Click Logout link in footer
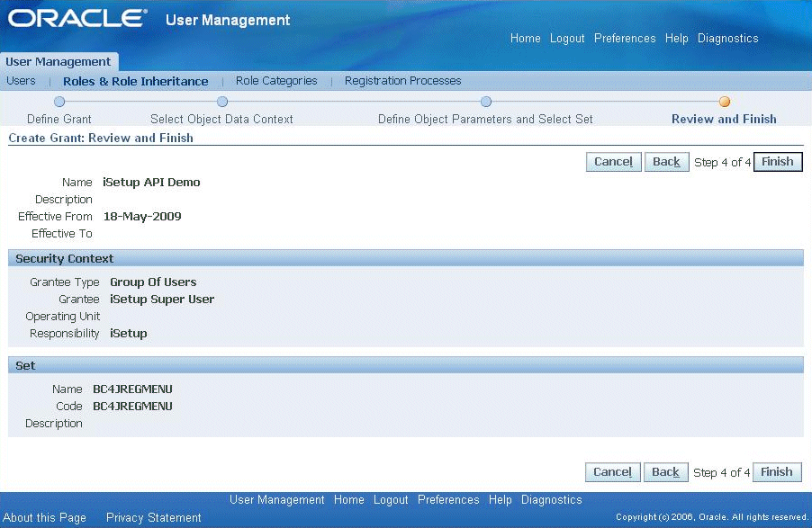812x528 pixels. tap(391, 499)
